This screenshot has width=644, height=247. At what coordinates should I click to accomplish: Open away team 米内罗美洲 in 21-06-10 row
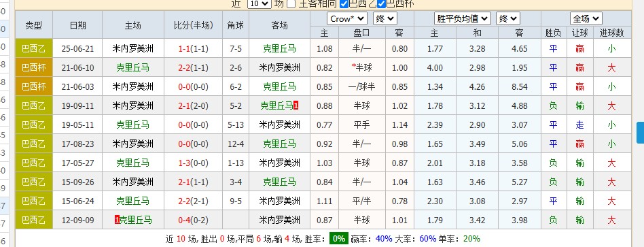[279, 67]
